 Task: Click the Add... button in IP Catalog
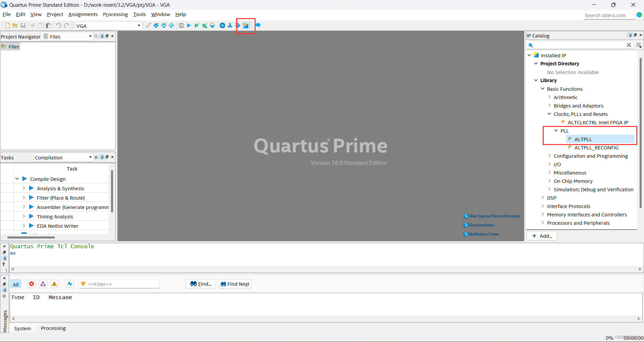(542, 236)
